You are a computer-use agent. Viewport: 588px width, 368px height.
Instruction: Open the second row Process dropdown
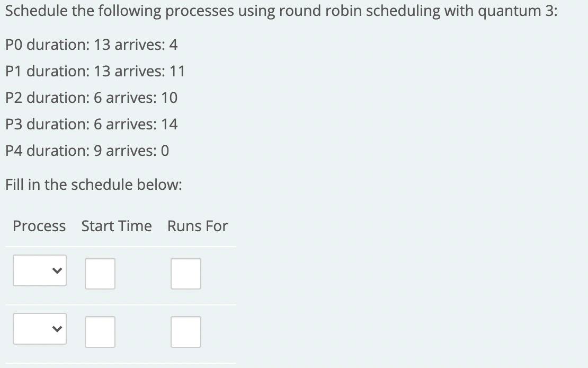(x=40, y=329)
